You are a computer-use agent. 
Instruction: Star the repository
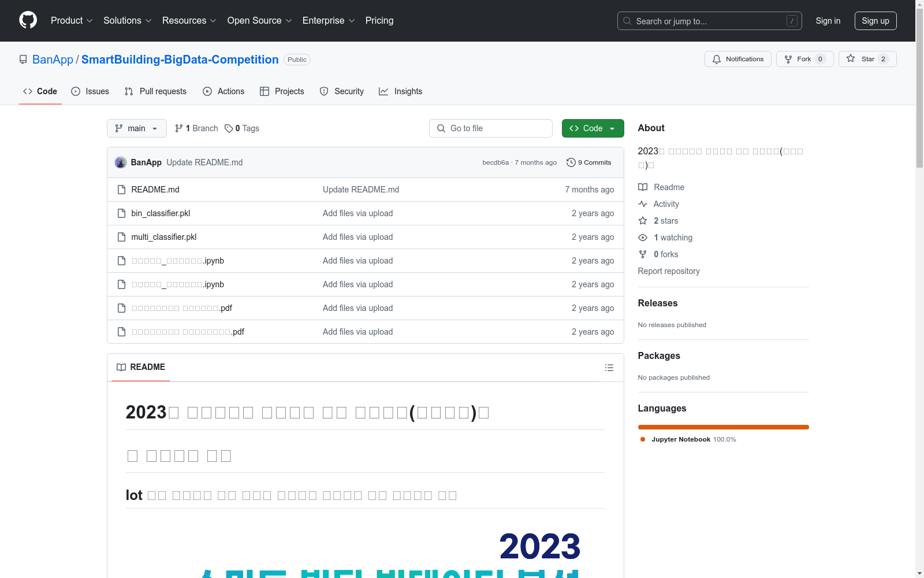coord(867,59)
